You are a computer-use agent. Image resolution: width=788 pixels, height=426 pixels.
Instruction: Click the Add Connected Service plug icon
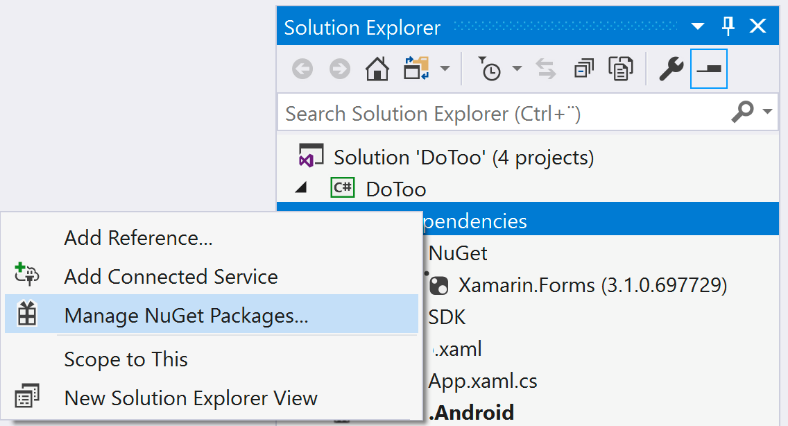[27, 274]
